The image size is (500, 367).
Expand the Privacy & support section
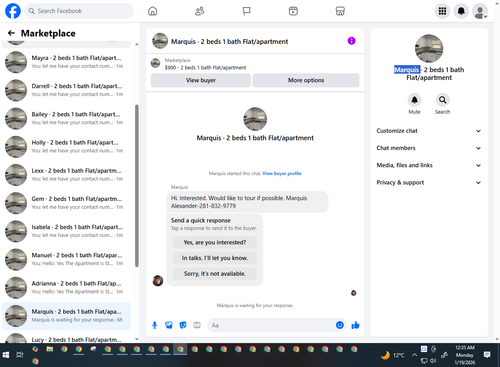tap(429, 183)
